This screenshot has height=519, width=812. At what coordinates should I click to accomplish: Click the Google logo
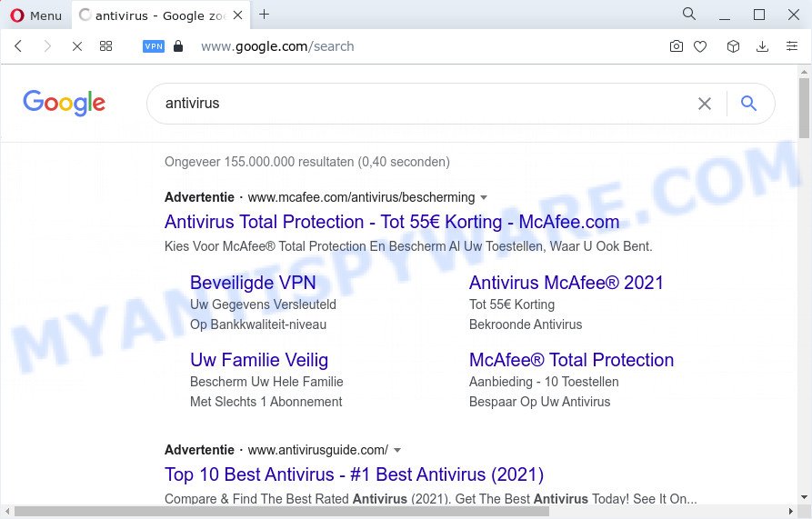tap(65, 103)
